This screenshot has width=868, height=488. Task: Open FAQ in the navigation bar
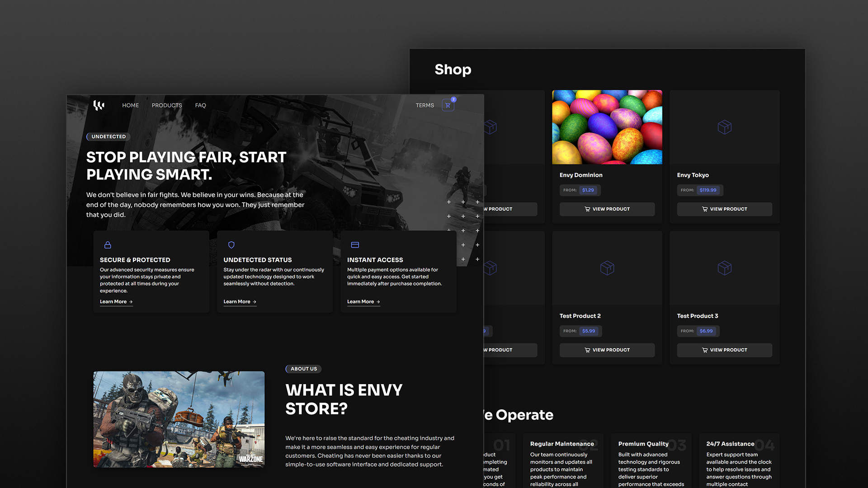(200, 105)
